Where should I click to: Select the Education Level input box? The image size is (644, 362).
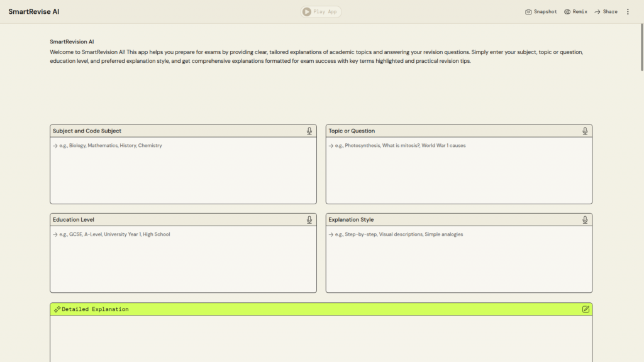[183, 259]
